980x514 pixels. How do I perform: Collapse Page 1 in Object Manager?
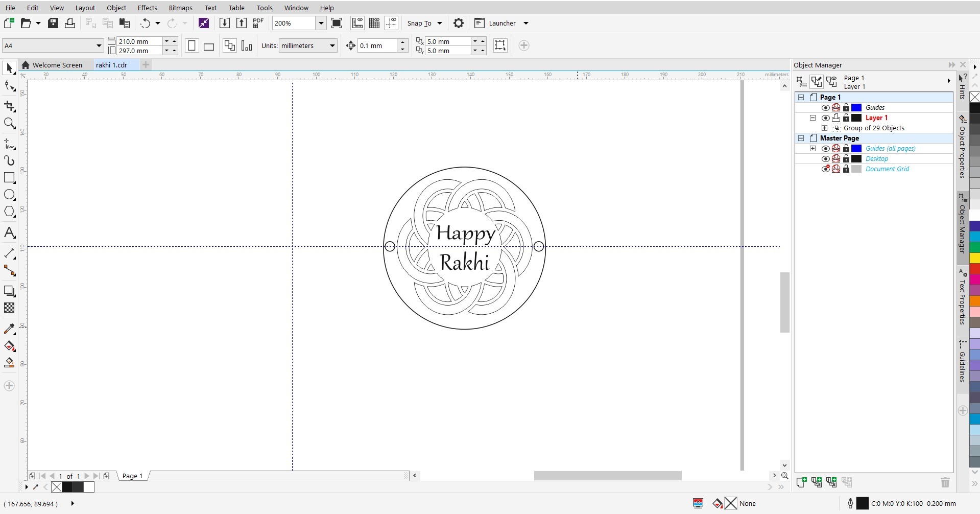click(x=801, y=97)
